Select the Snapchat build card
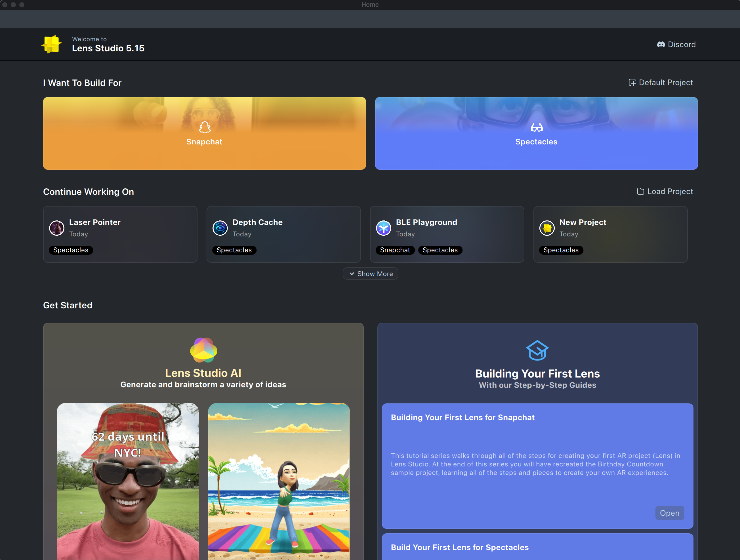 tap(204, 133)
